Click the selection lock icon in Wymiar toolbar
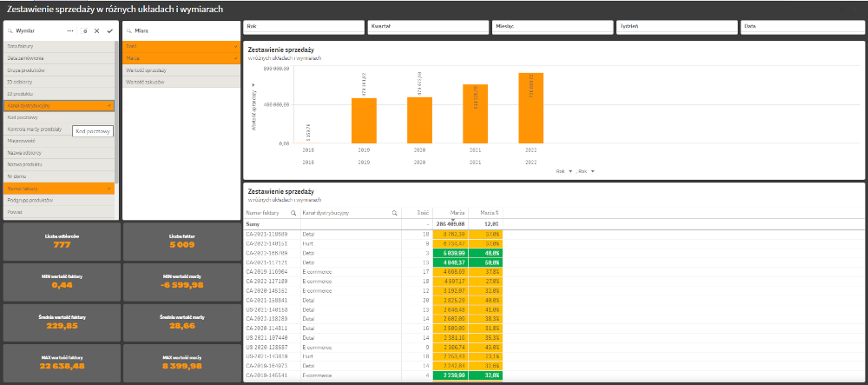The image size is (868, 385). (84, 31)
